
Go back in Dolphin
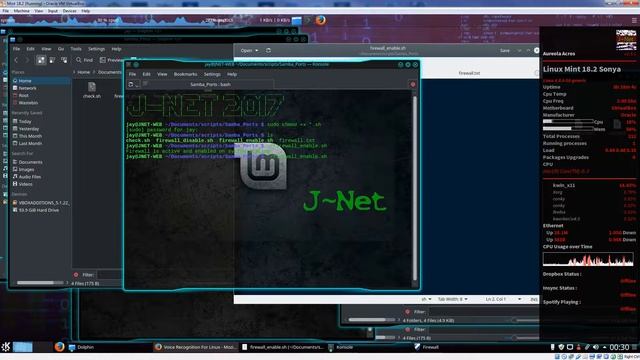[16, 60]
